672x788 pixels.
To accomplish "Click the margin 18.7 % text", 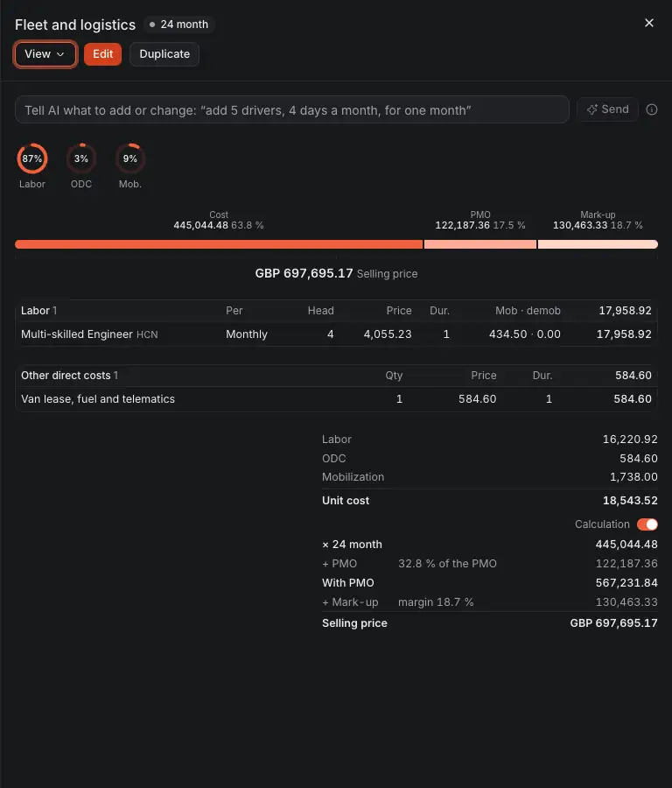I will pyautogui.click(x=436, y=602).
